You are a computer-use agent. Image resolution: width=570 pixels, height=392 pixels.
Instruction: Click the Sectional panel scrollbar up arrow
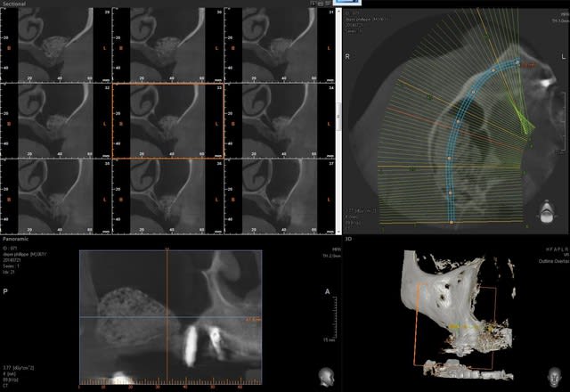338,10
